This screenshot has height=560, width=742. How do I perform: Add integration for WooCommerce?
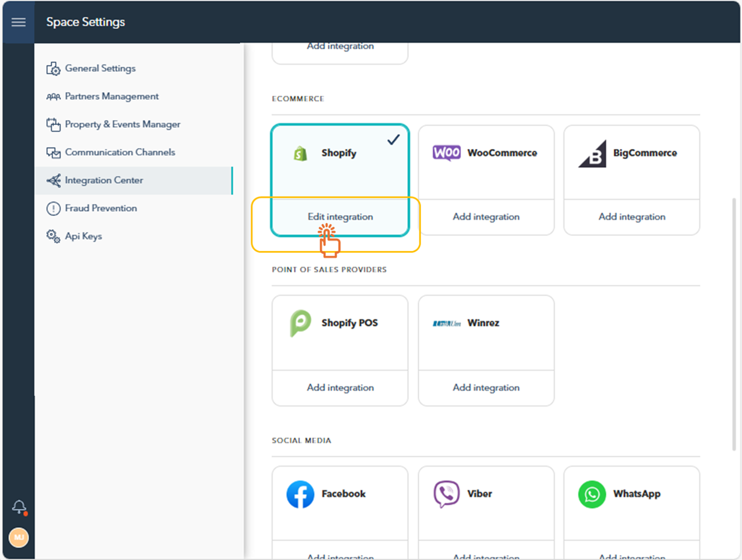pyautogui.click(x=486, y=217)
